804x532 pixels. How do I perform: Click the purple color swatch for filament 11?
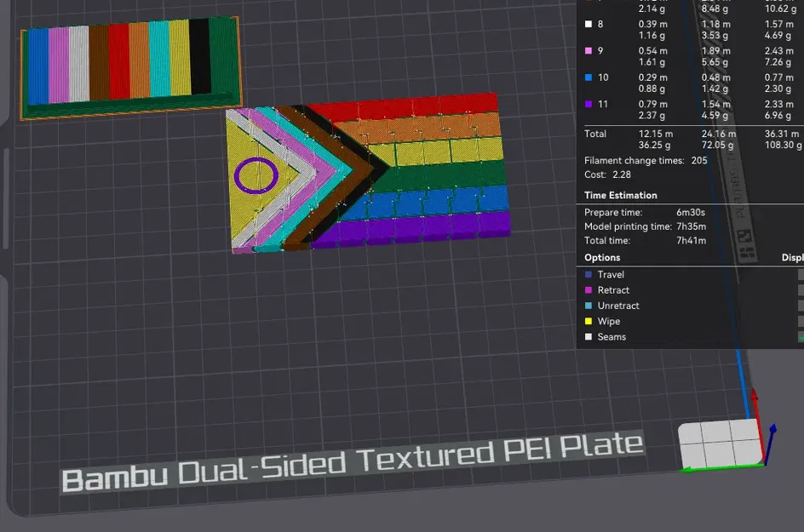coord(589,104)
